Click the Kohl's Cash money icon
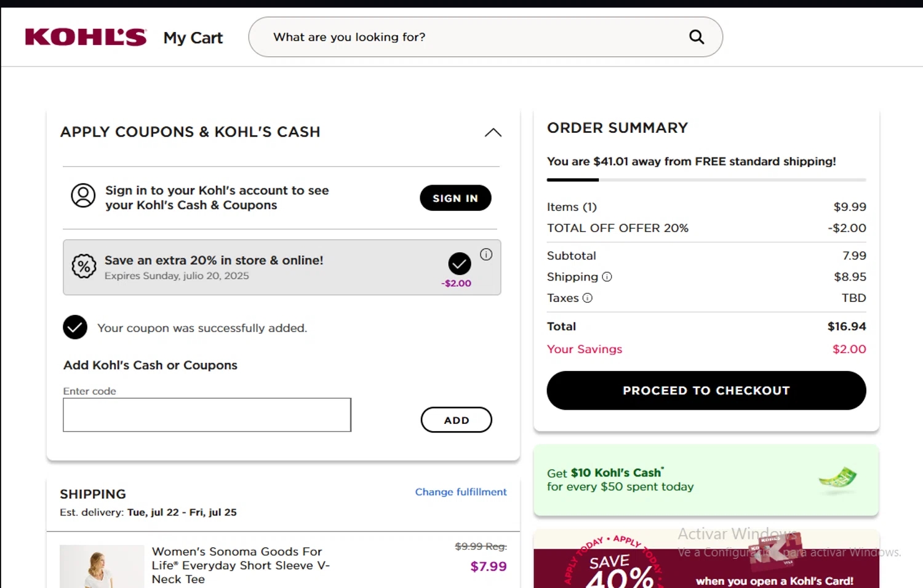The image size is (923, 588). pos(837,479)
